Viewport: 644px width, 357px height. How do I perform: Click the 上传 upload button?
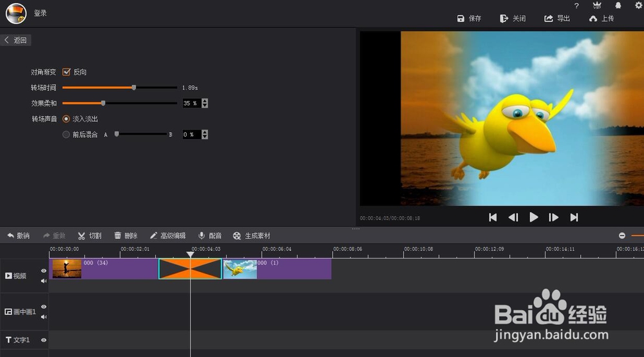pyautogui.click(x=601, y=19)
